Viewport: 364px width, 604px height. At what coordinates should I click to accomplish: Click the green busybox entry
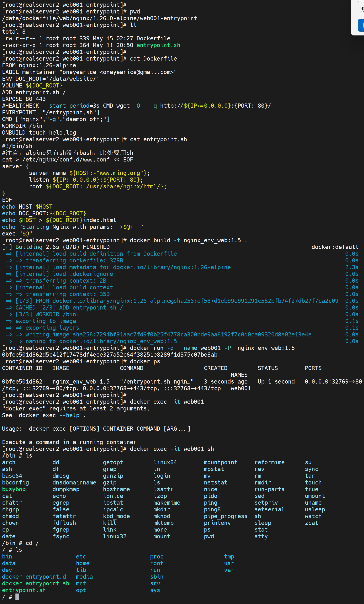[x=14, y=489]
